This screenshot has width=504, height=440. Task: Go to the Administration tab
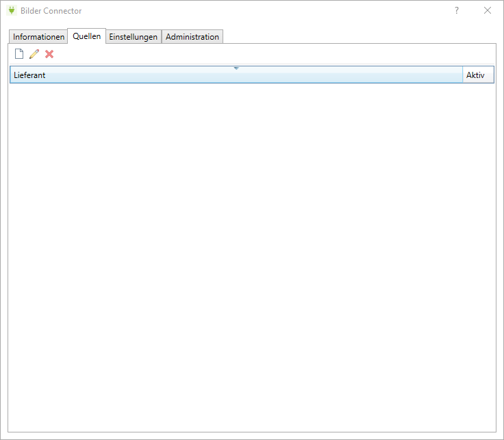pyautogui.click(x=192, y=37)
